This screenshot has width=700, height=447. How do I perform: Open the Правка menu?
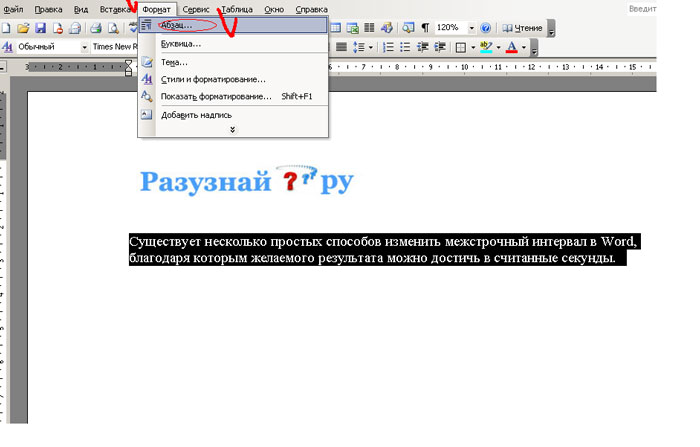click(48, 9)
